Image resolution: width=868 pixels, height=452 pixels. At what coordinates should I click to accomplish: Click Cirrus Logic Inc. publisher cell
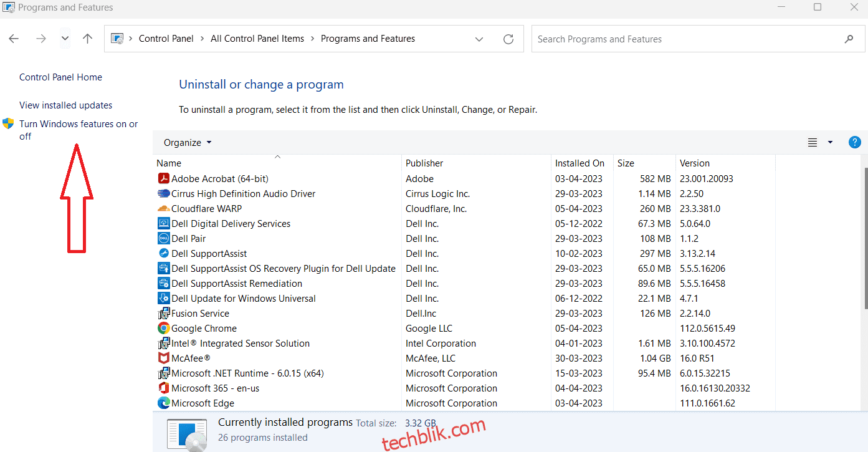[x=437, y=194]
